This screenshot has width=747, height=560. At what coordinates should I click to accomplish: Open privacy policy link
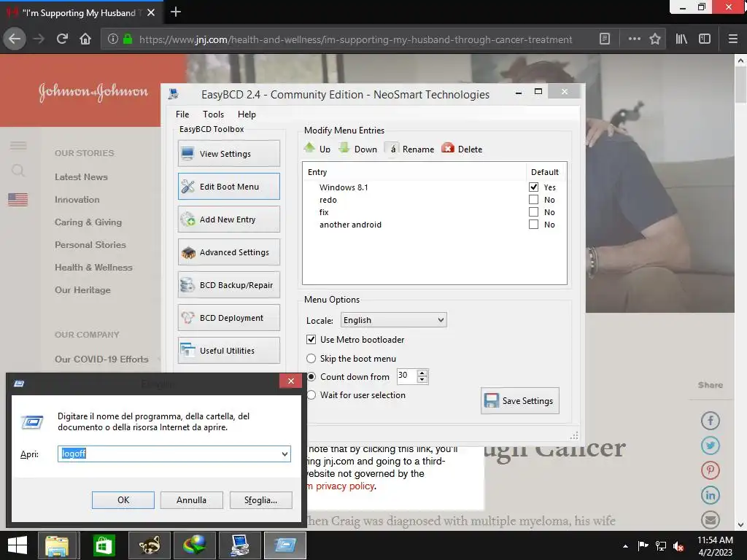(345, 486)
